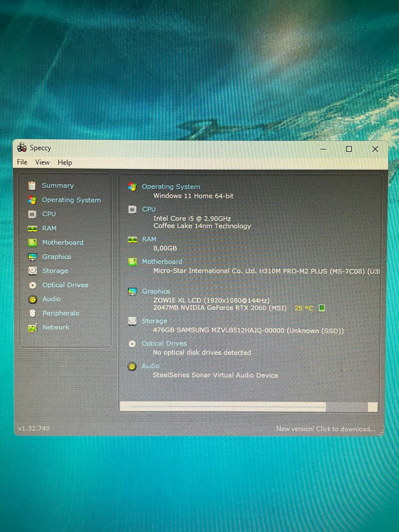Screen dimensions: 399x532
Task: Click the Motherboard sidebar icon
Action: click(x=32, y=242)
